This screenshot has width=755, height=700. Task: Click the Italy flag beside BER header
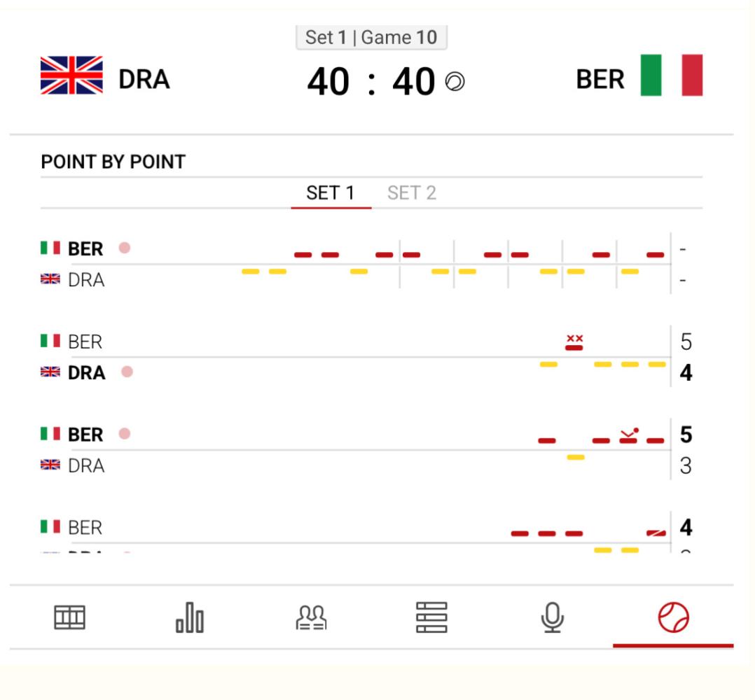click(671, 76)
